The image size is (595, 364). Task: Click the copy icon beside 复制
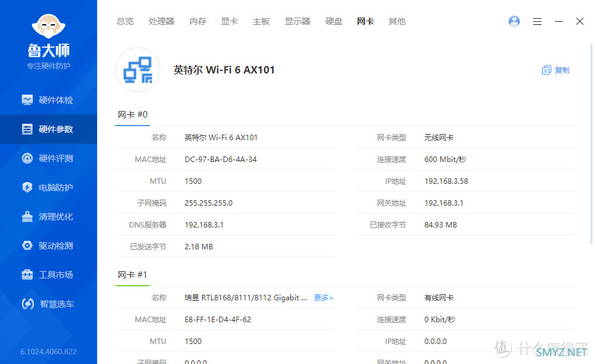[x=546, y=70]
